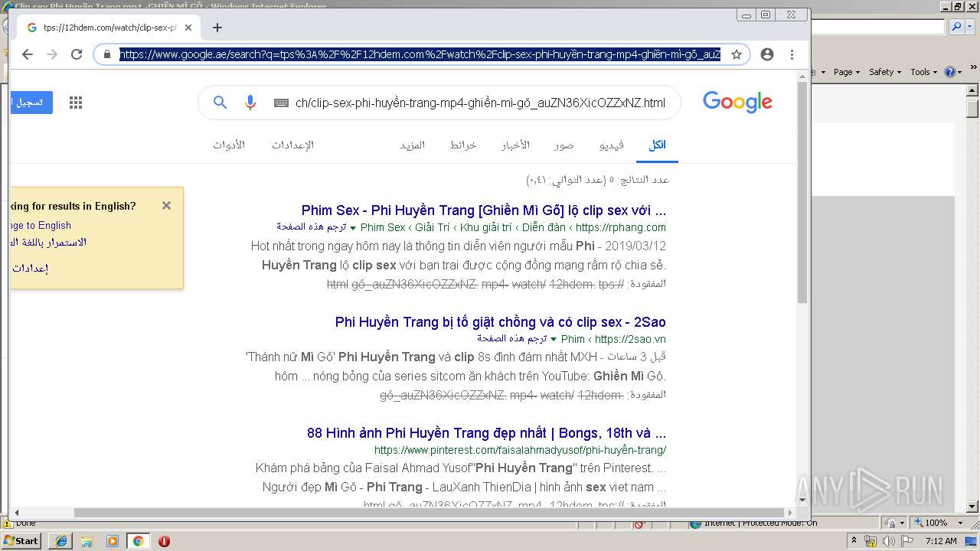Open the Chrome profile avatar menu
The image size is (980, 551).
point(767,54)
